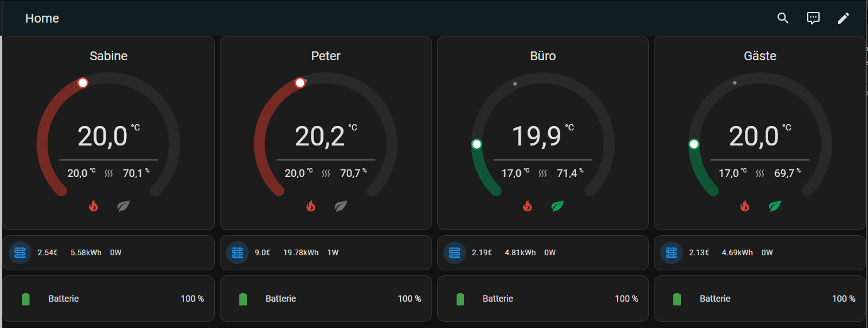
Task: Select the heat flame mode for Gäste
Action: (x=745, y=206)
